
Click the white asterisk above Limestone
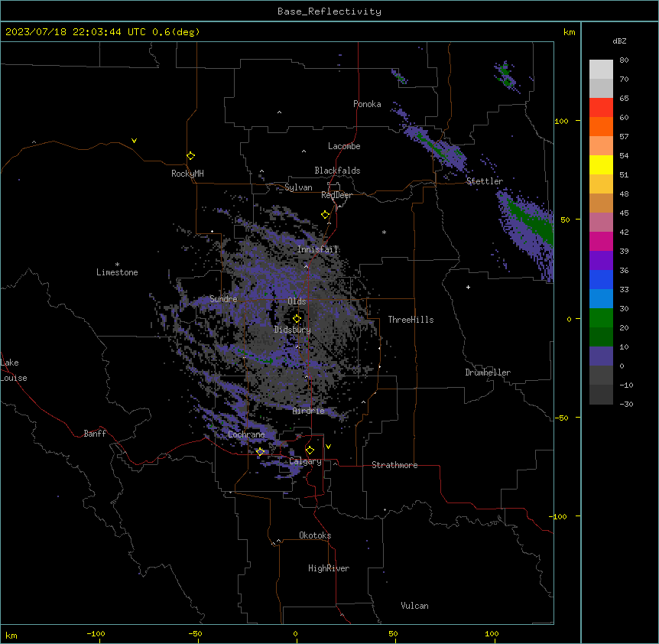tap(117, 265)
